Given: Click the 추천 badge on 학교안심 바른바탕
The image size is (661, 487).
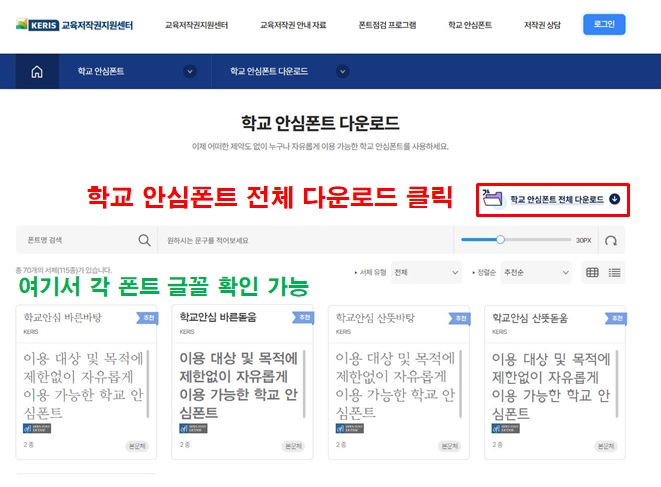Looking at the screenshot, I should pyautogui.click(x=147, y=318).
